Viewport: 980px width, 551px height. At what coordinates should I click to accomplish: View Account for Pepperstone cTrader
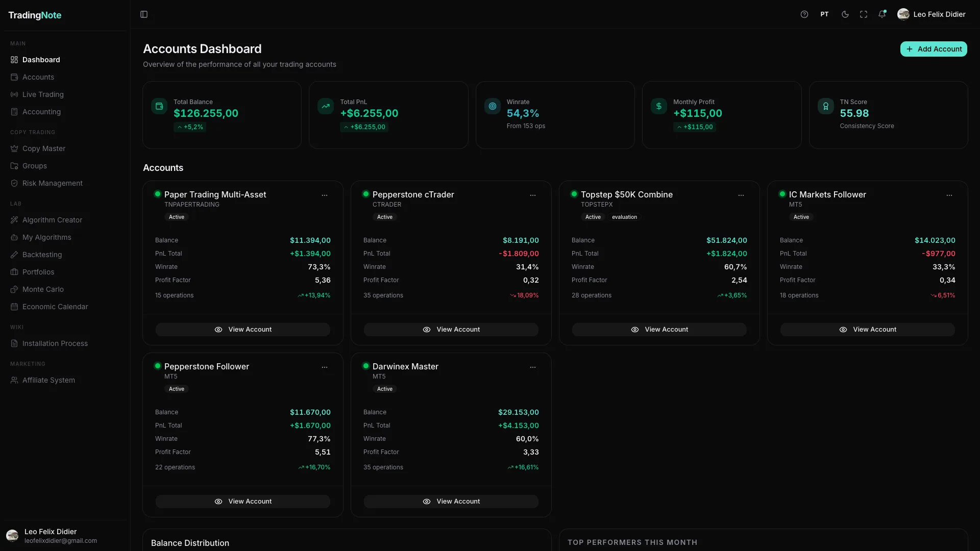[x=451, y=330]
